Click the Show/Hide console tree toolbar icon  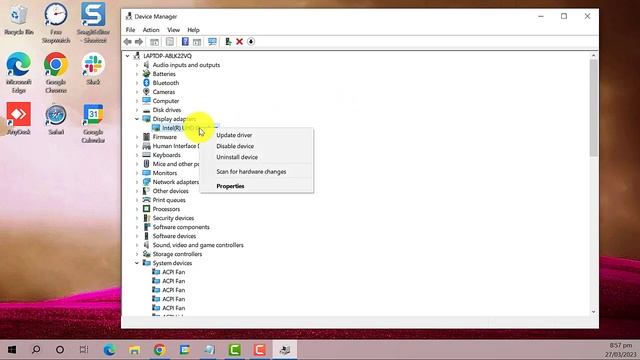[154, 42]
